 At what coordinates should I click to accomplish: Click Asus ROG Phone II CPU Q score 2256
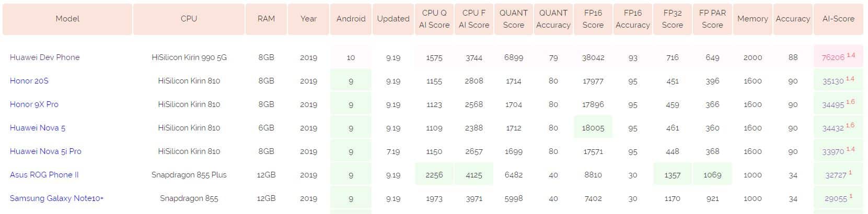(x=434, y=175)
